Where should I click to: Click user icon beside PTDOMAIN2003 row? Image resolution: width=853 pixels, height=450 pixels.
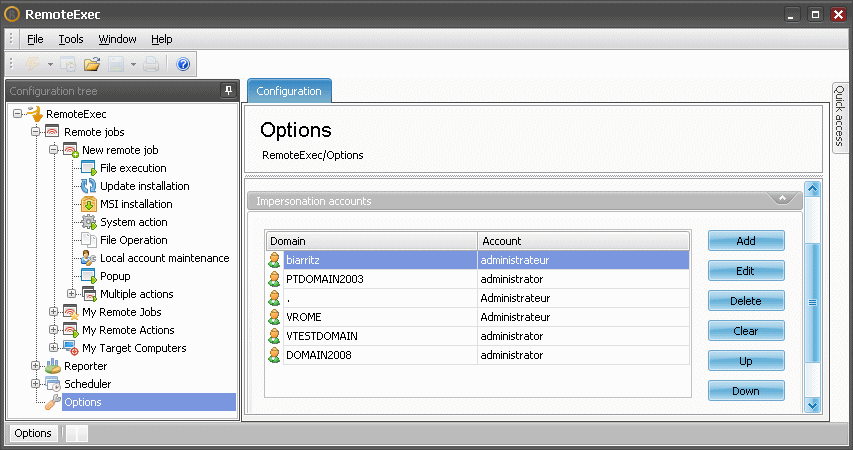click(275, 279)
